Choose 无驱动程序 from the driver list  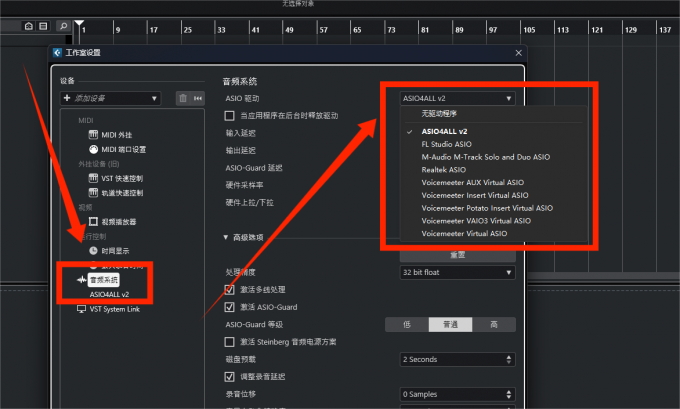point(439,114)
